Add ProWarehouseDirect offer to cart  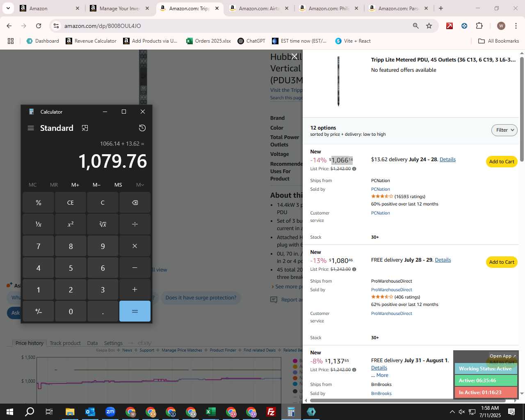tap(502, 262)
